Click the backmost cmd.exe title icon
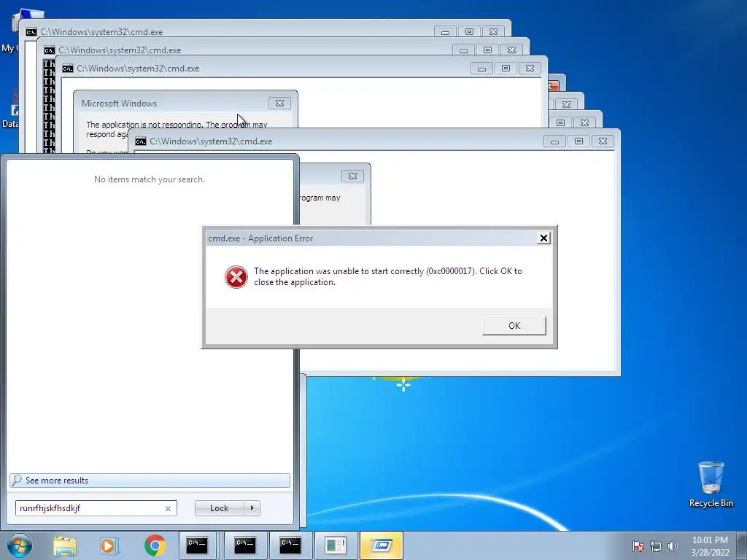Viewport: 747px width, 560px height. pos(31,32)
